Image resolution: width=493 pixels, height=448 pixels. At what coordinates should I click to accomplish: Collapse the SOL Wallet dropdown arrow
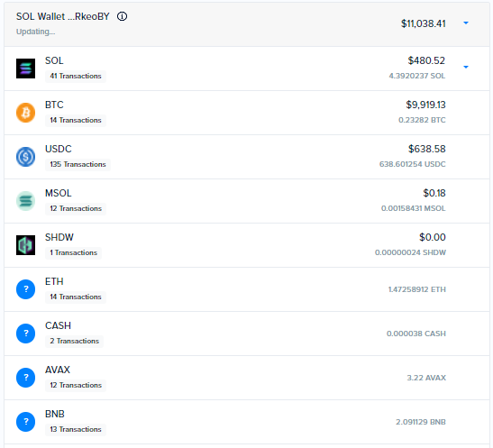click(466, 23)
